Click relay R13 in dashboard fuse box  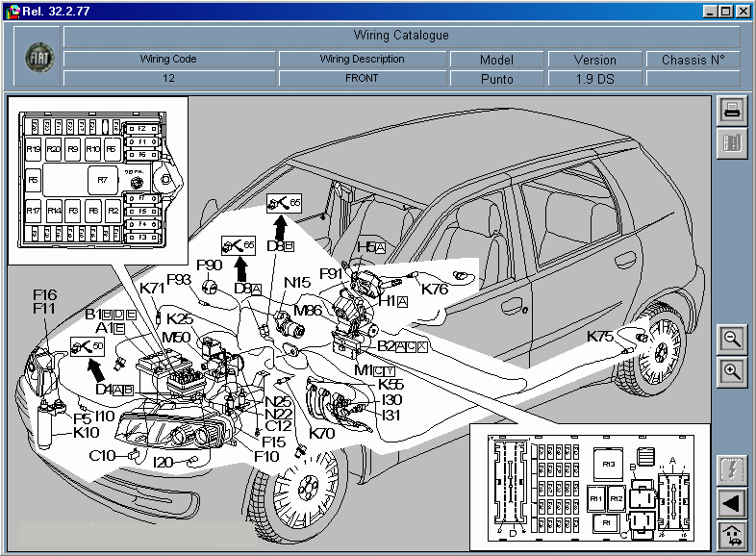click(x=609, y=465)
